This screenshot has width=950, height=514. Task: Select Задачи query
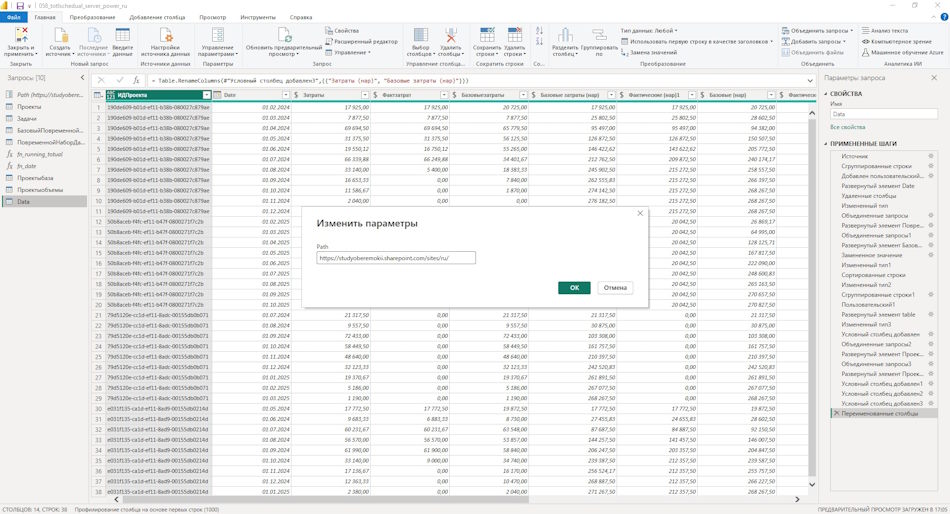(27, 119)
